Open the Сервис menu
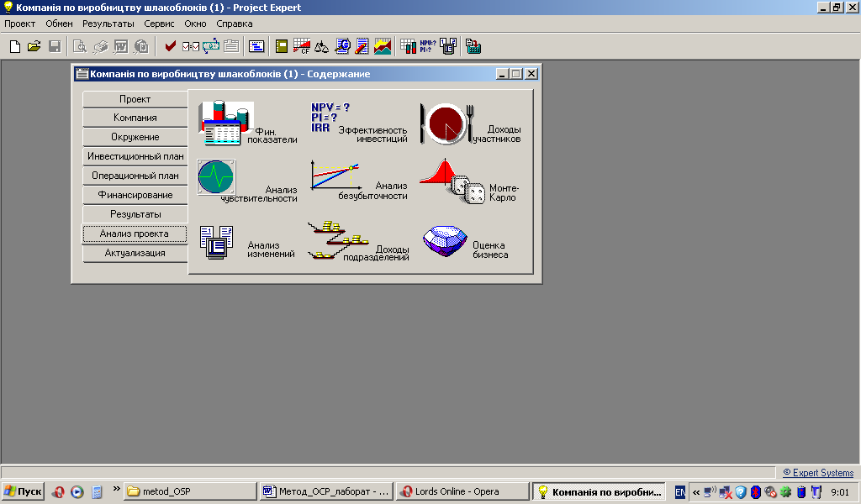861x504 pixels. [x=159, y=24]
